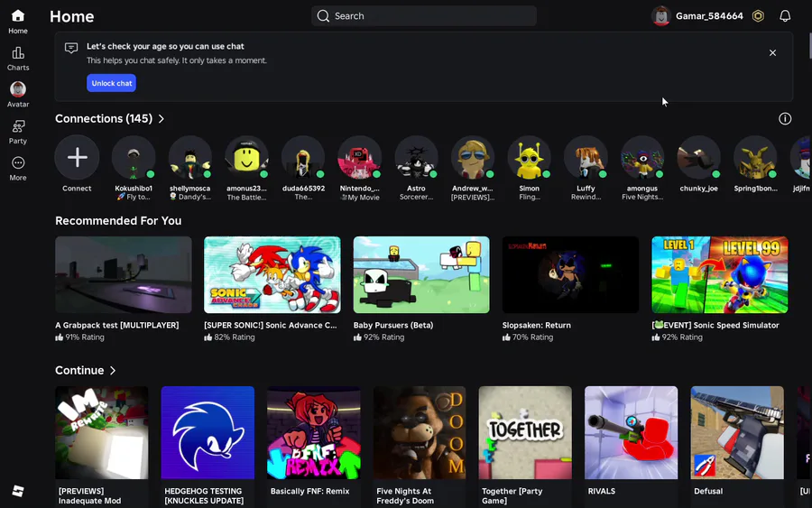Open Simon's connection avatar
This screenshot has height=508, width=812.
[529, 157]
